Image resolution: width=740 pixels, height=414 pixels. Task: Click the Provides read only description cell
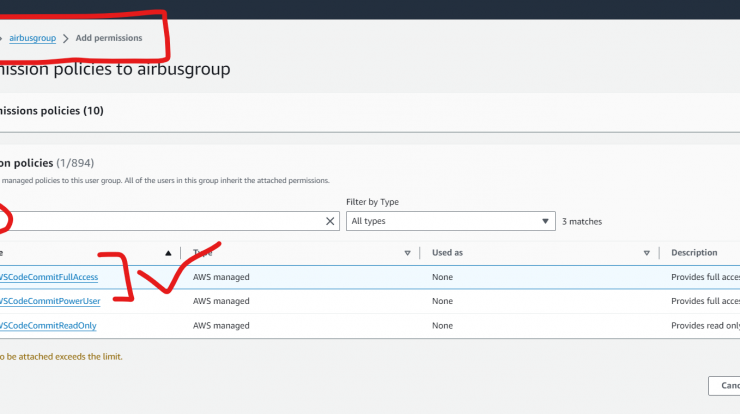[705, 326]
